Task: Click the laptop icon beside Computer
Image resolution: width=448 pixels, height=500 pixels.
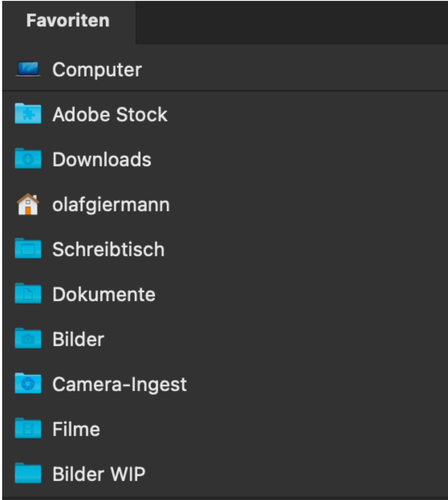Action: pos(28,69)
